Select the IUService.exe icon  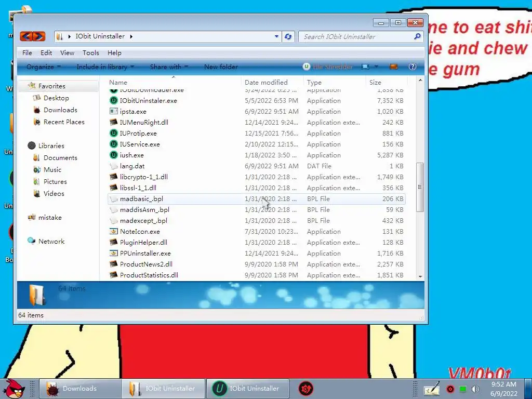(x=114, y=144)
